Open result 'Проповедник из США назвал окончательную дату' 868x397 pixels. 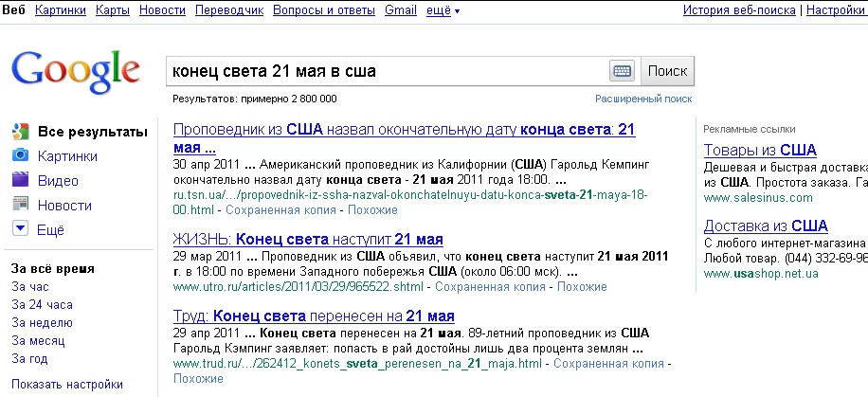[x=404, y=138]
